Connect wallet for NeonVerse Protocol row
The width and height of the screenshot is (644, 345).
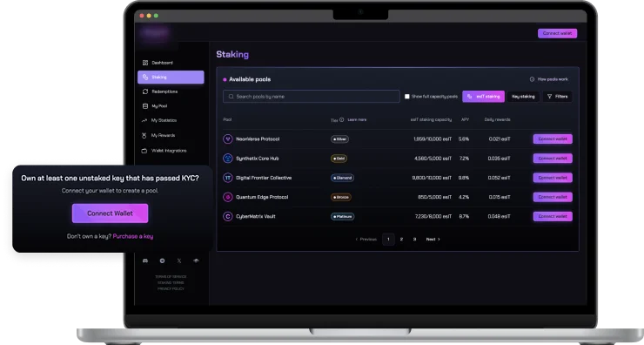[553, 139]
